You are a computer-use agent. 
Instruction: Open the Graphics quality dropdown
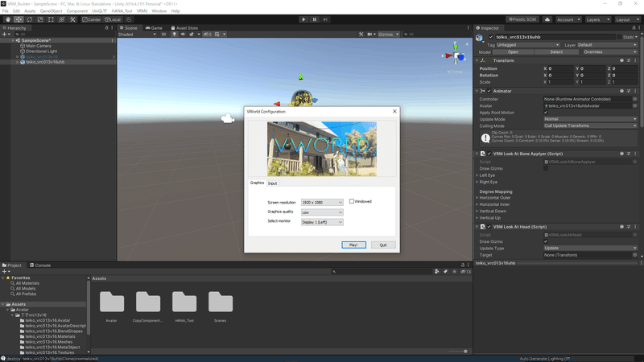point(322,212)
